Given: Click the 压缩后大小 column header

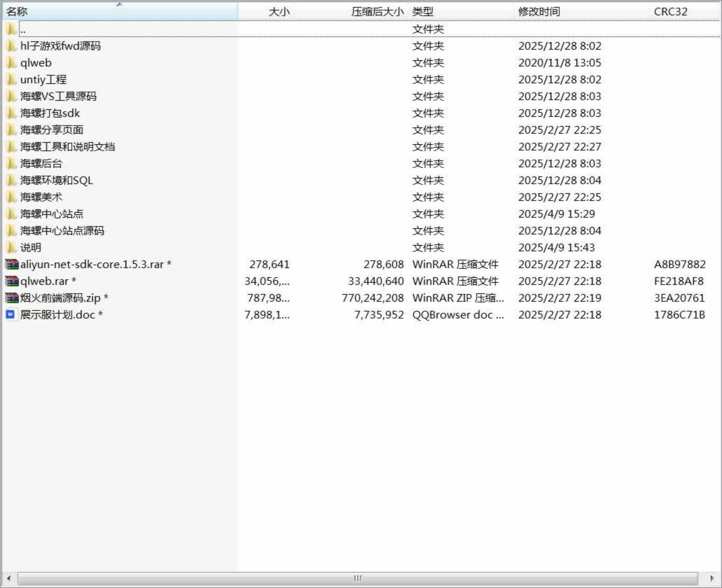Looking at the screenshot, I should [377, 12].
